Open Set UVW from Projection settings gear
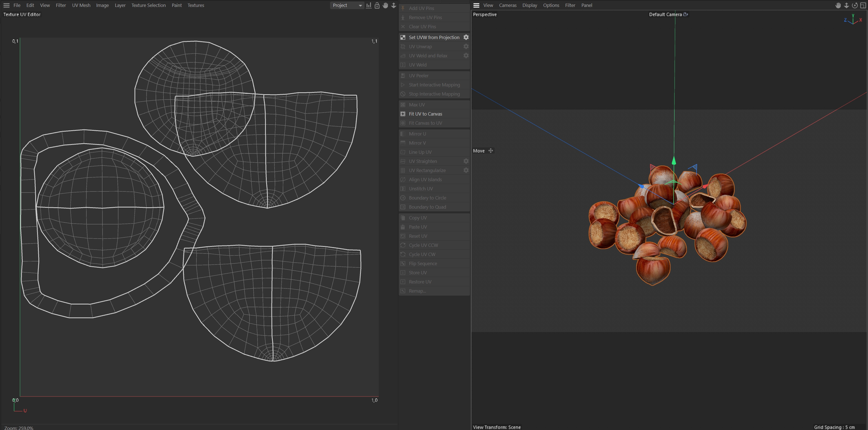 [466, 37]
